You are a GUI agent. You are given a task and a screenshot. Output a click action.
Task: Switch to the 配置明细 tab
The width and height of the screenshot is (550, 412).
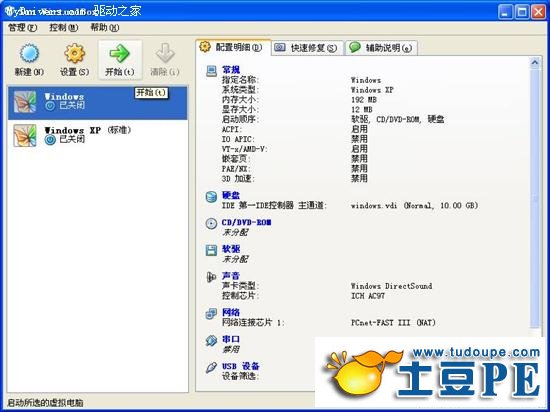(233, 47)
